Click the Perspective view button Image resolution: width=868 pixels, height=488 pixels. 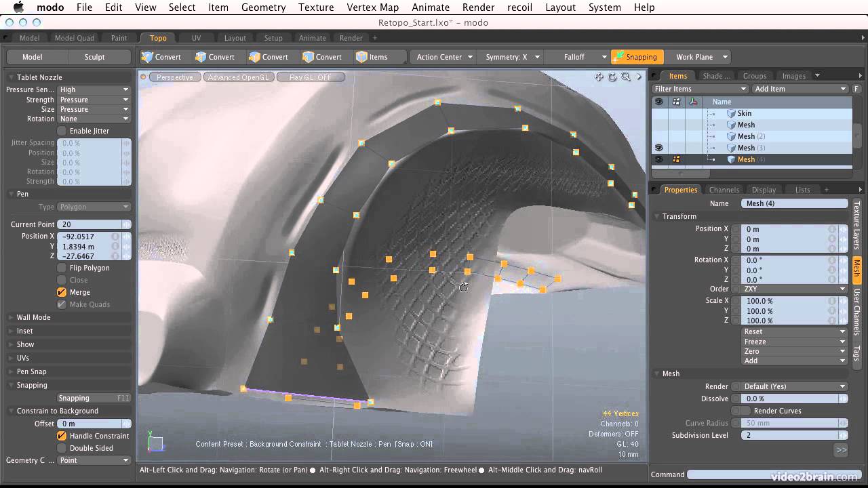pos(175,77)
